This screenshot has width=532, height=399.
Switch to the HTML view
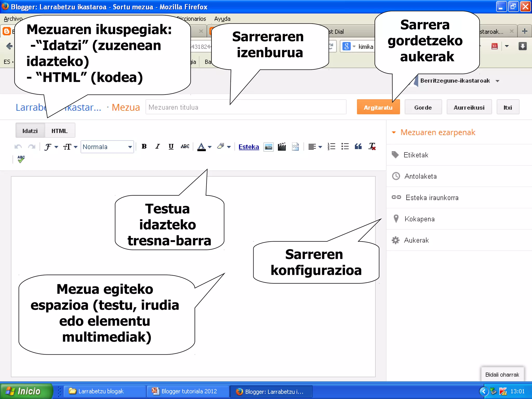click(59, 131)
